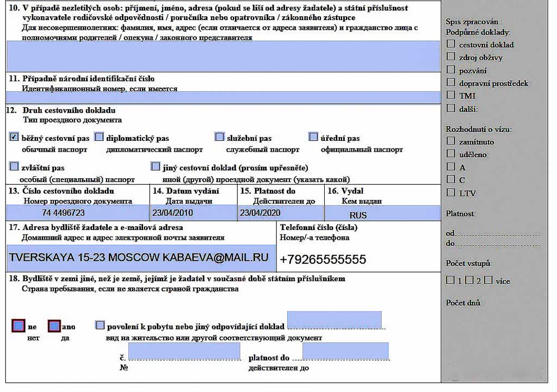Click the phone number '+79265555555'

click(x=323, y=259)
